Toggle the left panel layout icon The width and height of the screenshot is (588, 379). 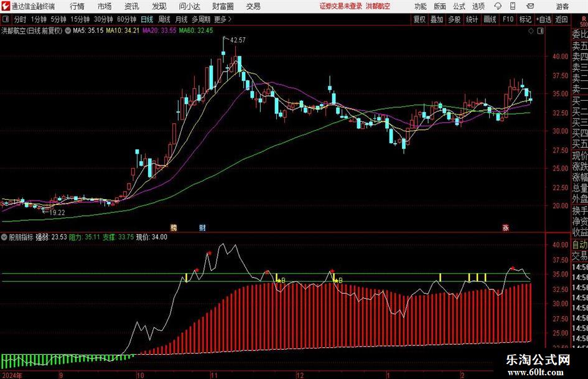[x=5, y=19]
